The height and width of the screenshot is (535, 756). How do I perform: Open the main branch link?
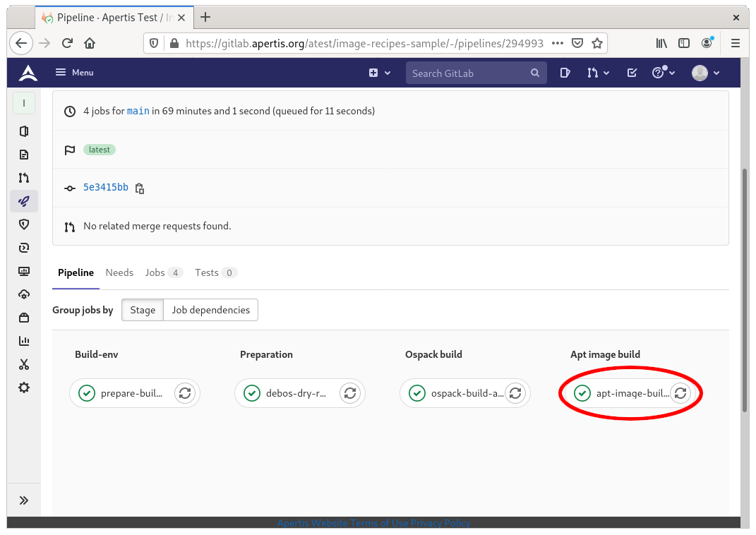point(138,111)
